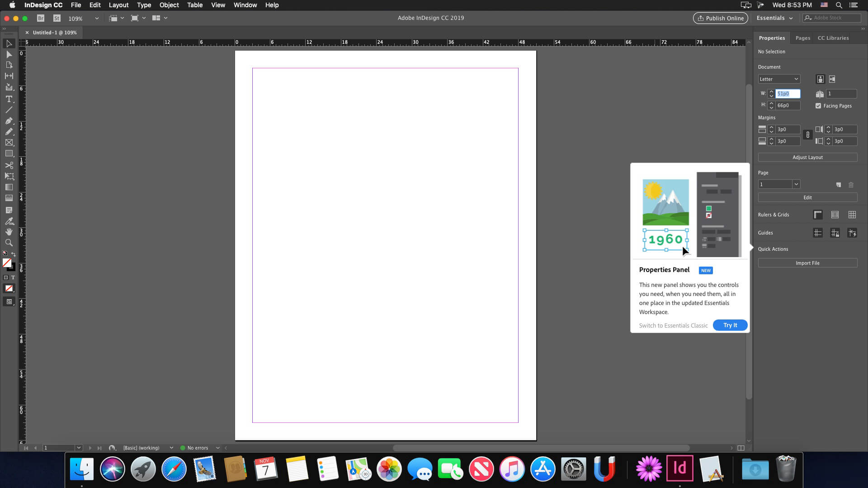The height and width of the screenshot is (488, 868).
Task: Click the Quick Actions import icon
Action: coord(807,263)
